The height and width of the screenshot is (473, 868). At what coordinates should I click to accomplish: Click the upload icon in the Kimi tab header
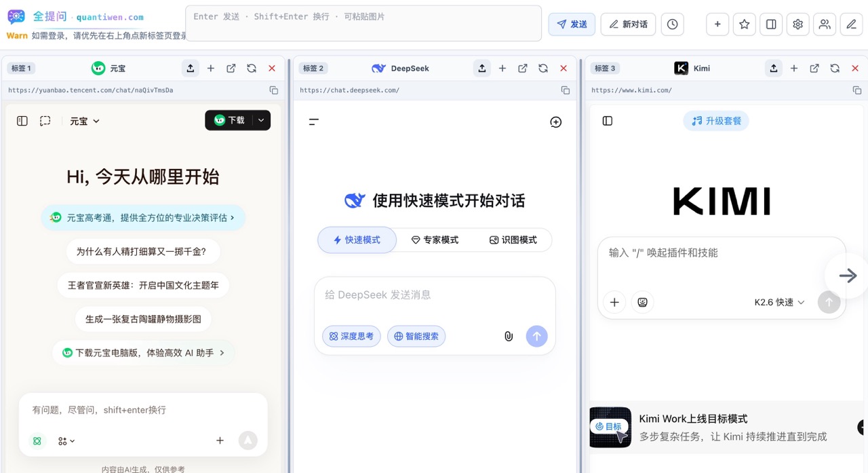[x=774, y=69]
